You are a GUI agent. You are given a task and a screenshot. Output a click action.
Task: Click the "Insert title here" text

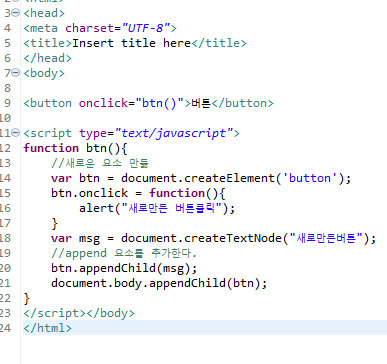point(132,43)
